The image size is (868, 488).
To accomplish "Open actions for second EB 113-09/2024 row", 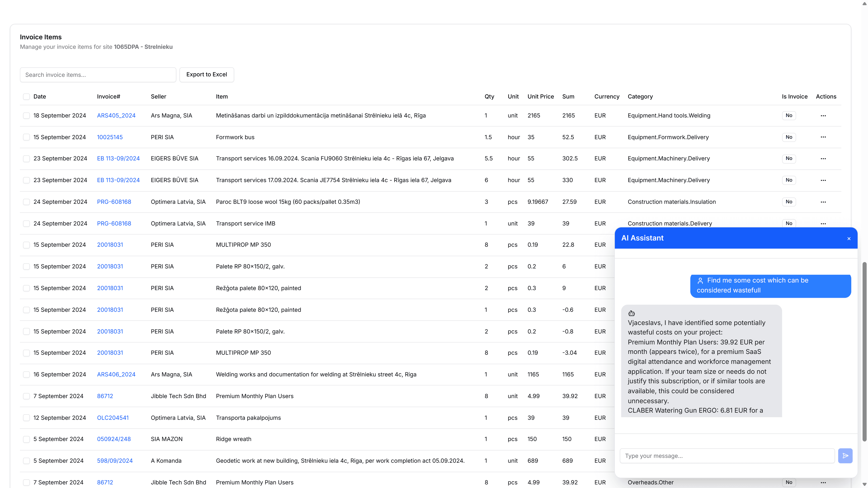I will click(823, 180).
